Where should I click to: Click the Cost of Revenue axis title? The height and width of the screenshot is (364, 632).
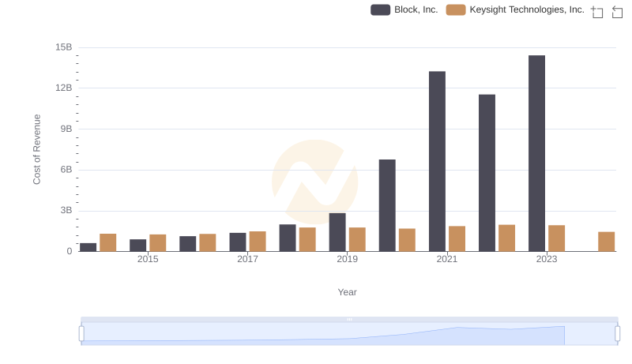click(x=37, y=149)
